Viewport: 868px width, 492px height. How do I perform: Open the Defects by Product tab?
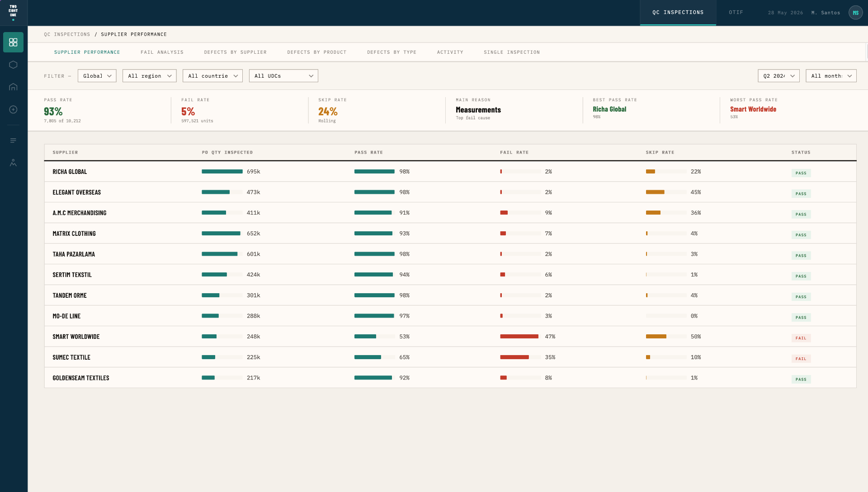[x=316, y=52]
